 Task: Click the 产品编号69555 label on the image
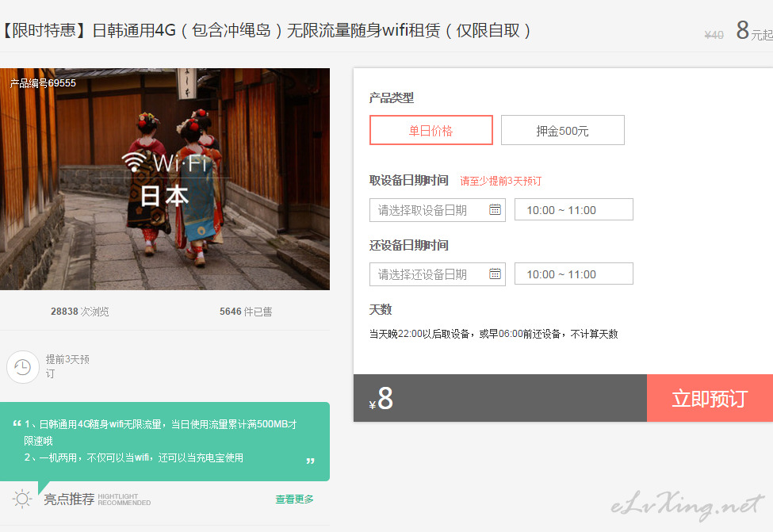pyautogui.click(x=43, y=83)
